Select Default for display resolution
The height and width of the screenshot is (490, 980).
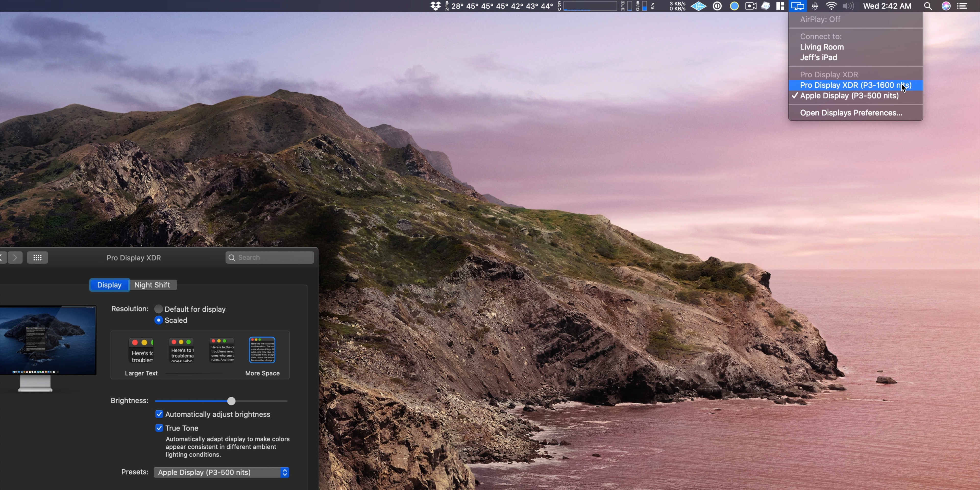(159, 309)
